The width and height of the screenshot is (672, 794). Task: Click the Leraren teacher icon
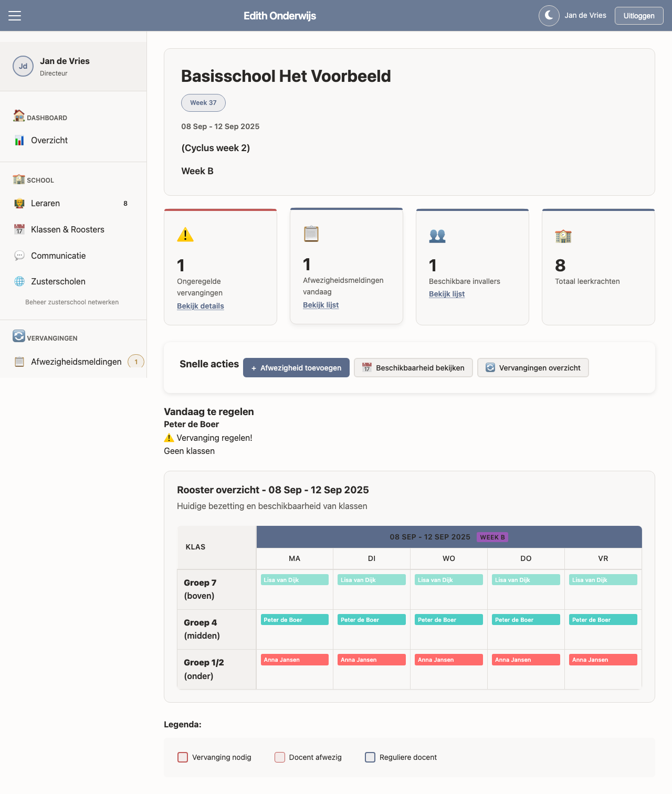pyautogui.click(x=19, y=203)
